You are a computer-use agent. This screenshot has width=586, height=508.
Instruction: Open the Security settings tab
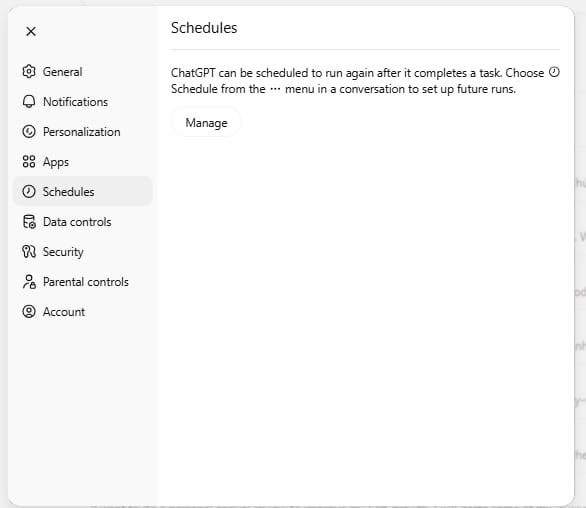pyautogui.click(x=83, y=252)
